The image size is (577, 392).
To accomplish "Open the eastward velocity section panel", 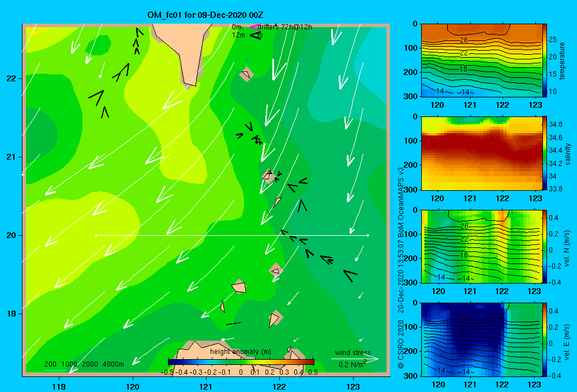I will tap(482, 340).
